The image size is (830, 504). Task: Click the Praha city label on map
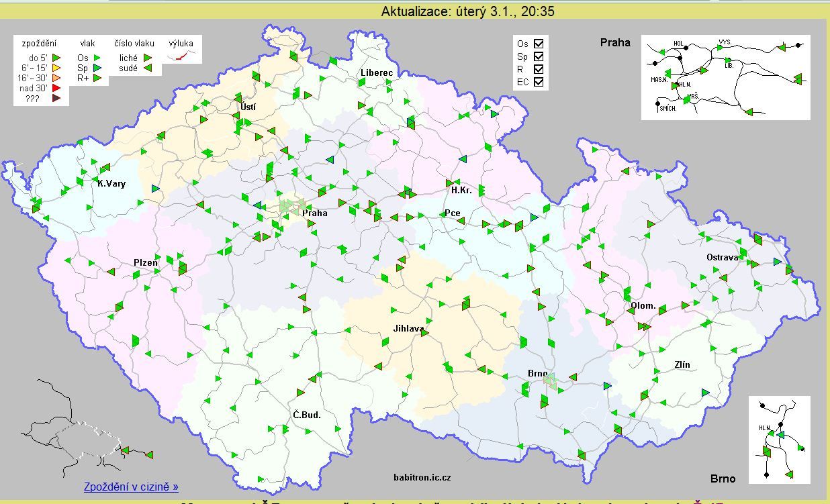point(314,213)
